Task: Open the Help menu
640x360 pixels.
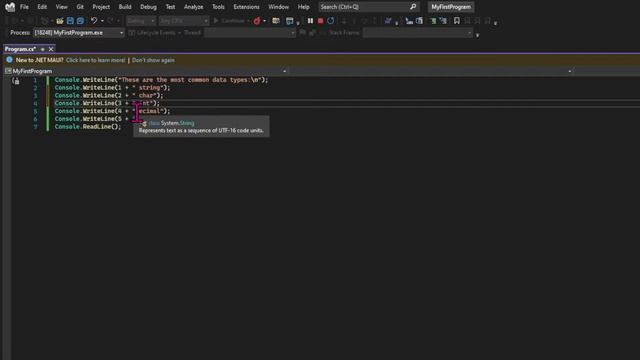Action: pos(303,7)
